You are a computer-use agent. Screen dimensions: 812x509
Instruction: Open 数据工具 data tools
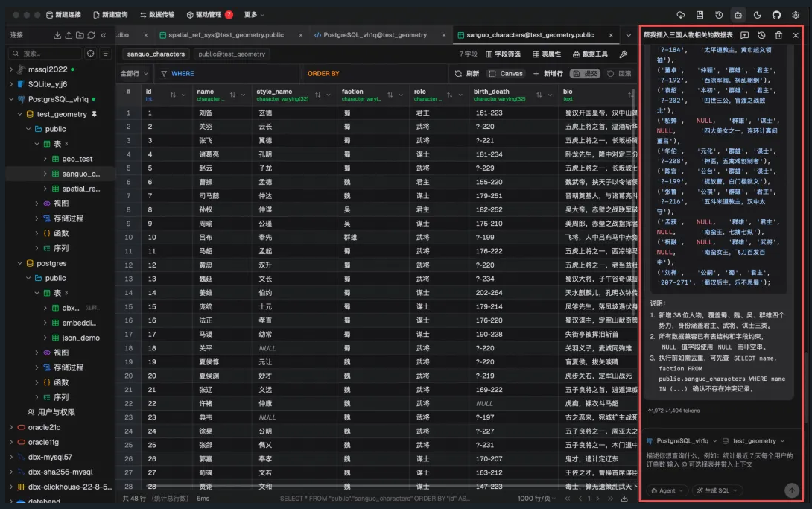[x=590, y=54]
